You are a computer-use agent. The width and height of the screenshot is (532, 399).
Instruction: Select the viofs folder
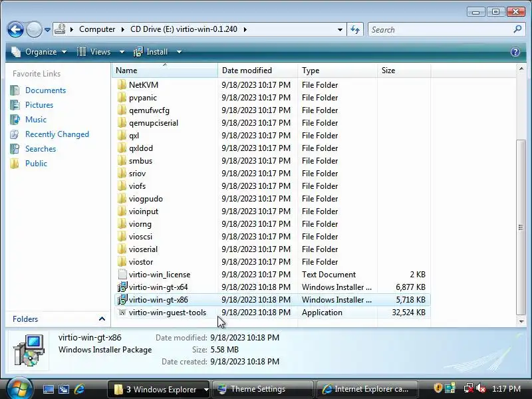point(137,186)
